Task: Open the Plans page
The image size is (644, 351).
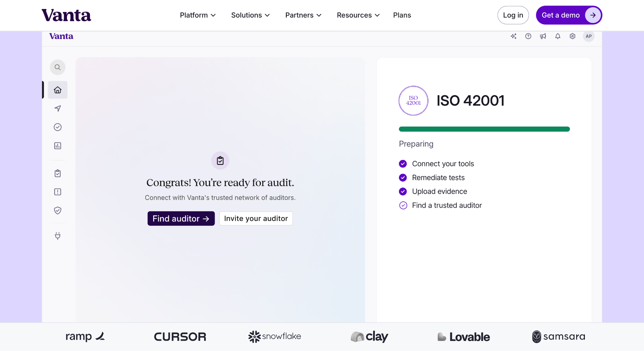Action: (402, 15)
